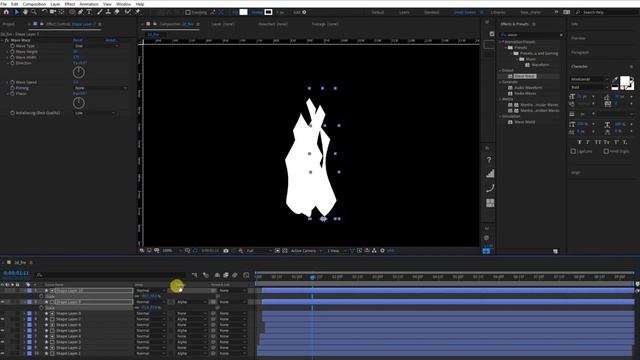640x360 pixels.
Task: Click the white Fill color swatch in toolbar
Action: tap(243, 12)
